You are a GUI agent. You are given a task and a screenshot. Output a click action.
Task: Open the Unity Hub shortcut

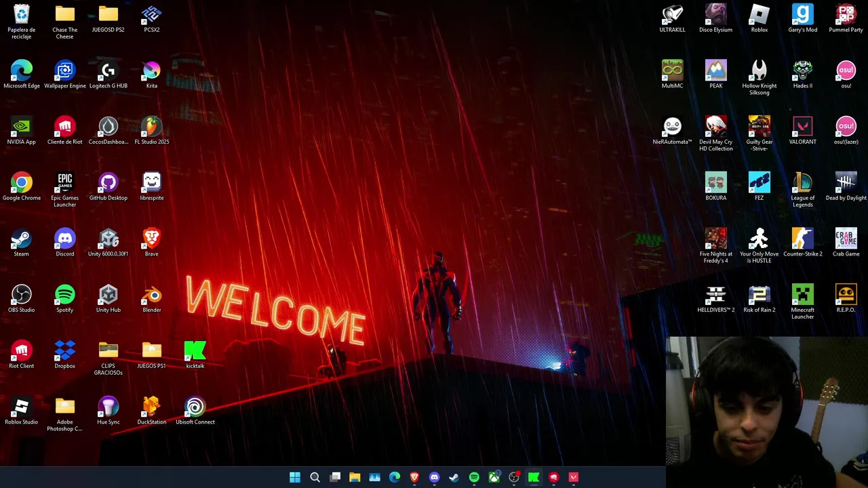108,299
